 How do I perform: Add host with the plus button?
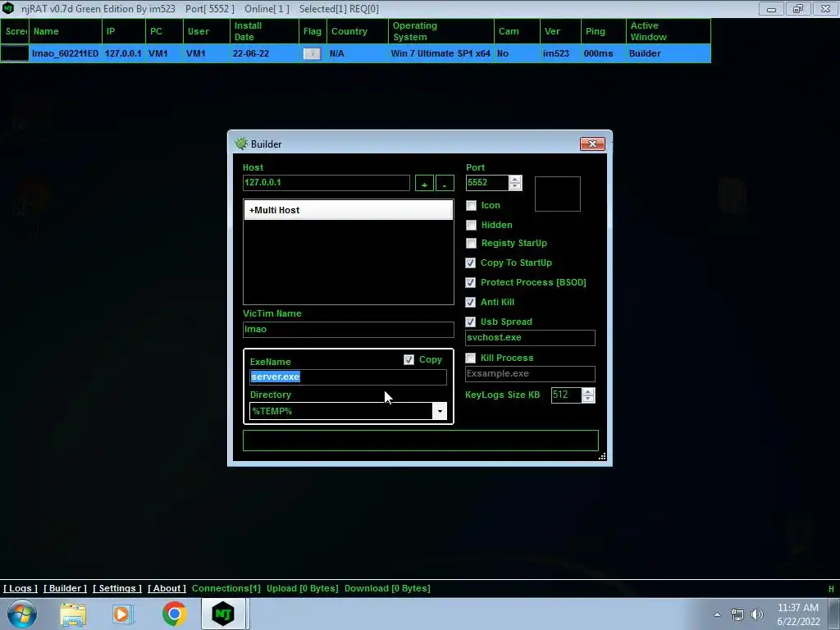click(x=424, y=183)
